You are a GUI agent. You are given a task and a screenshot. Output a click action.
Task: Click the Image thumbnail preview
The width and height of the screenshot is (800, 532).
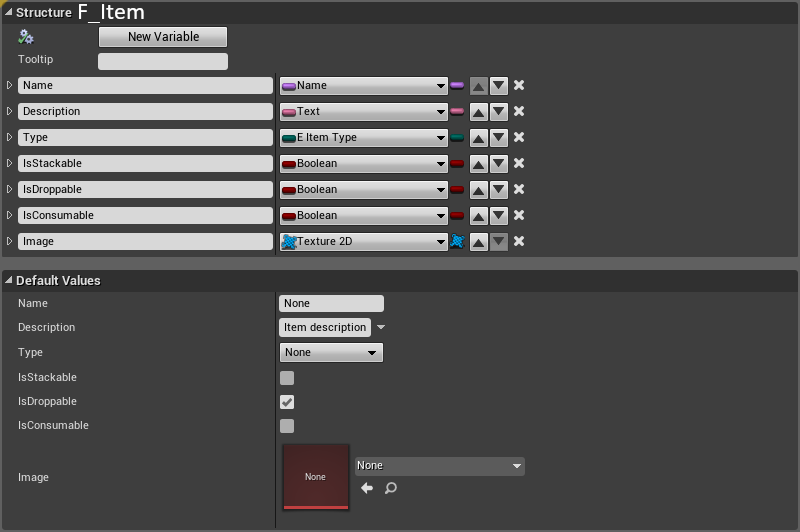pyautogui.click(x=316, y=477)
